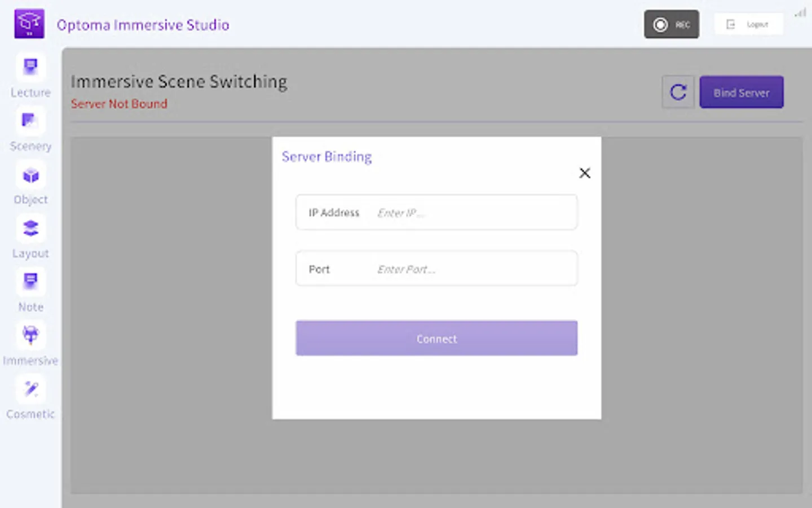This screenshot has height=508, width=812.
Task: Click the Server Not Bound status text
Action: click(119, 104)
